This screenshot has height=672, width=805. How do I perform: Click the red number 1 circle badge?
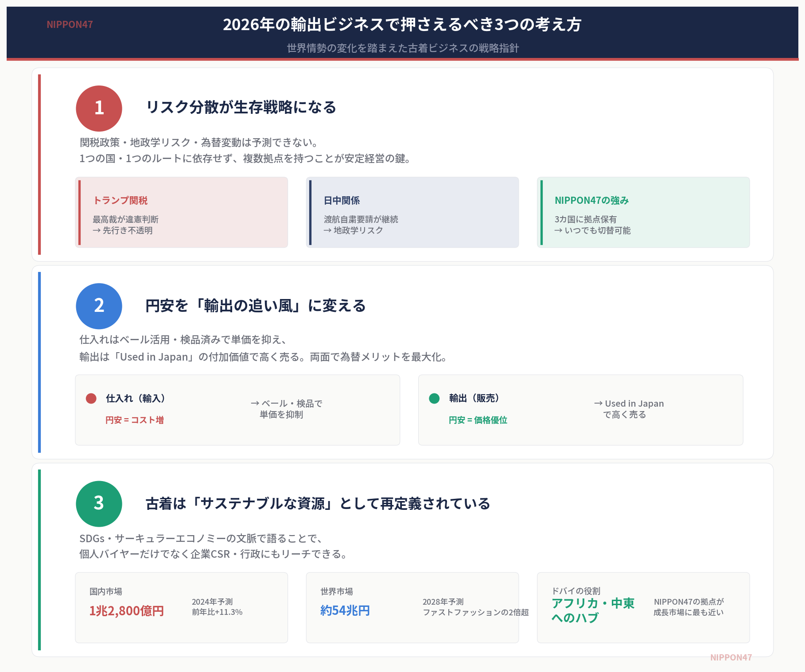pyautogui.click(x=99, y=109)
